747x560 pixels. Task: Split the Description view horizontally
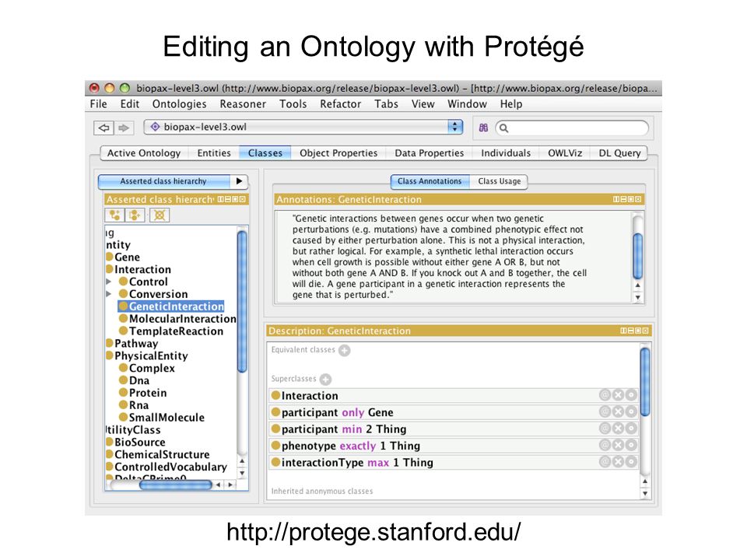point(631,331)
